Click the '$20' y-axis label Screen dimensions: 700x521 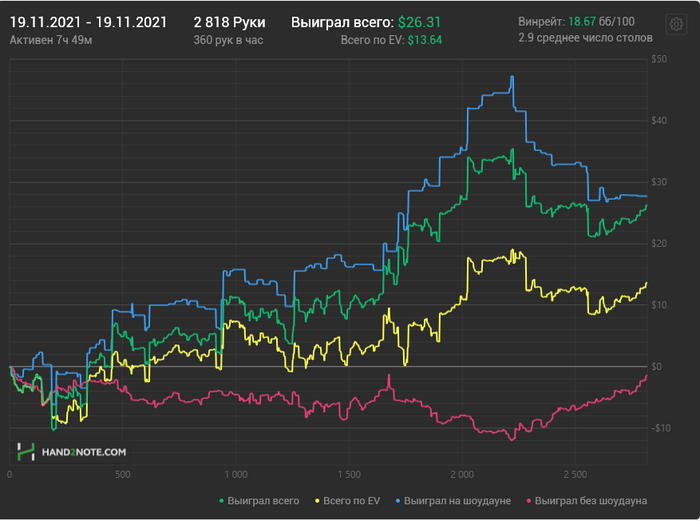pyautogui.click(x=659, y=244)
